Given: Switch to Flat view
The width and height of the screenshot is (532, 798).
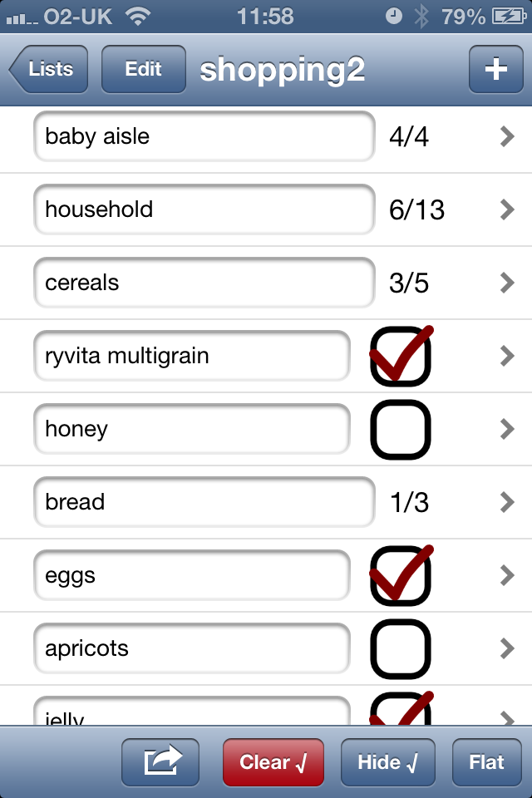Looking at the screenshot, I should point(486,761).
